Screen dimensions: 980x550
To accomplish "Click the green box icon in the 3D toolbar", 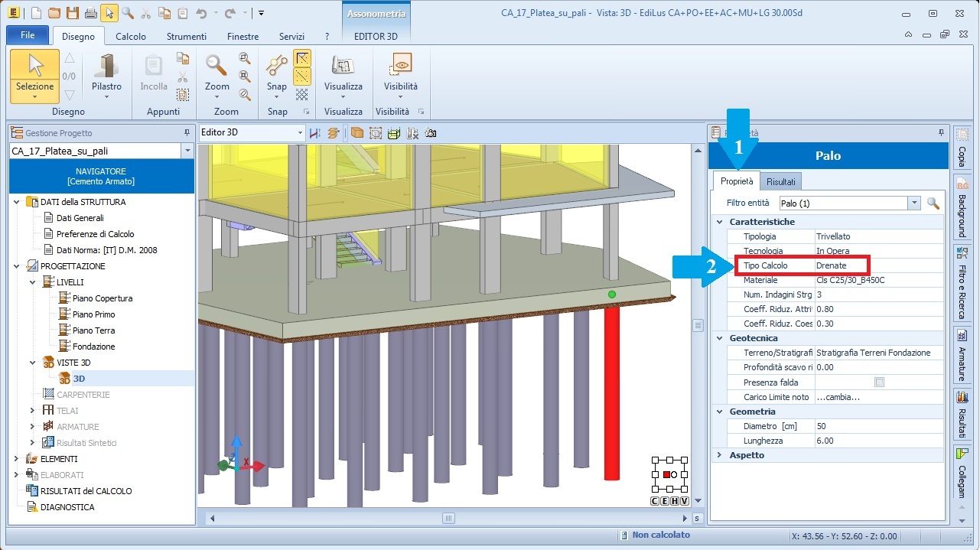I will tap(394, 133).
